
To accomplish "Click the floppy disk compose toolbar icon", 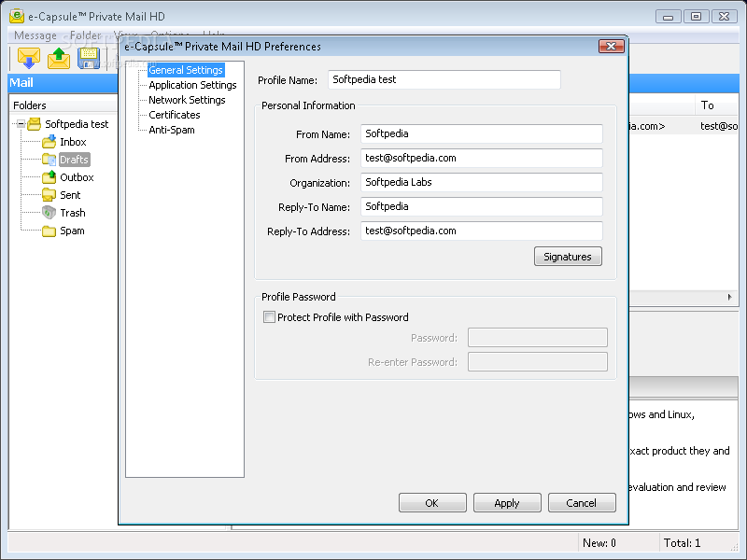I will (x=89, y=58).
